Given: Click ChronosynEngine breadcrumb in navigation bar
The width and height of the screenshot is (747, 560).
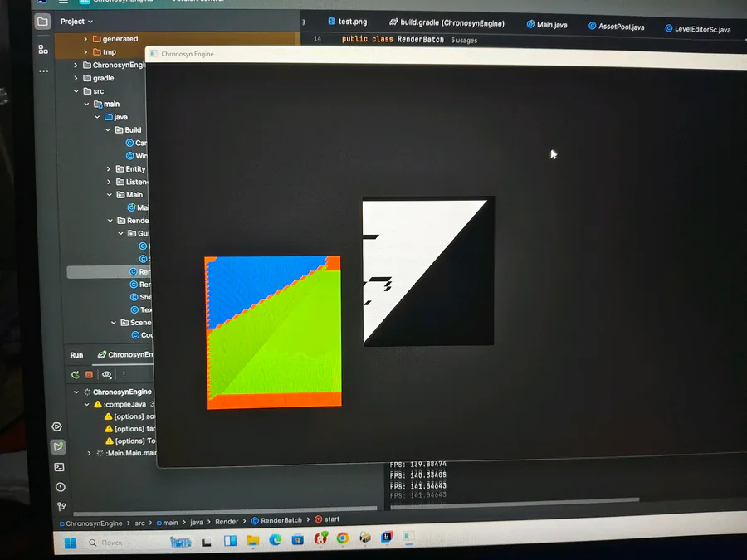Looking at the screenshot, I should coord(90,523).
